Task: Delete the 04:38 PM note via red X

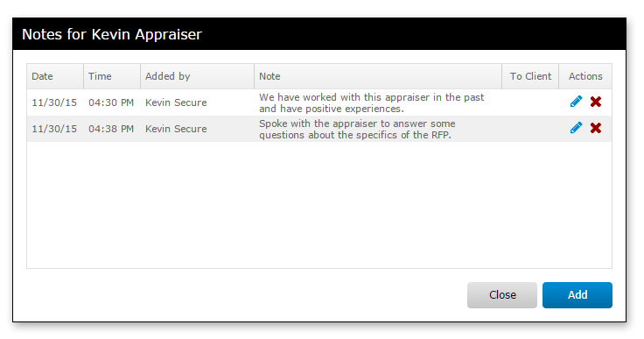Action: coord(596,128)
